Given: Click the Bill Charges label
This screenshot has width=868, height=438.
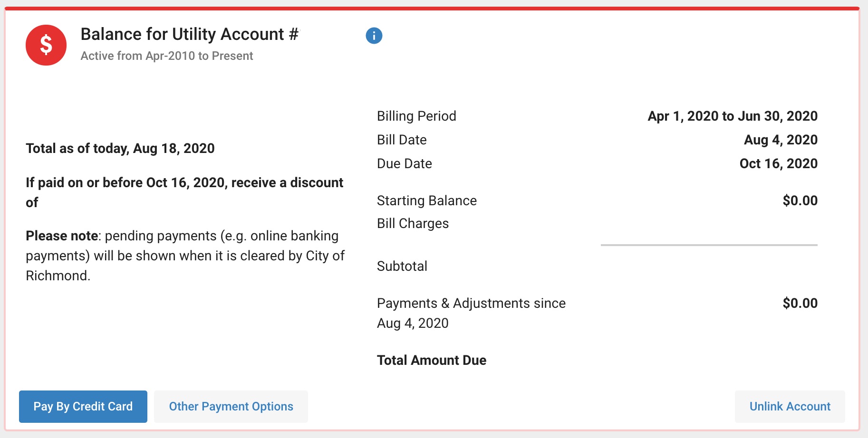Looking at the screenshot, I should tap(413, 223).
